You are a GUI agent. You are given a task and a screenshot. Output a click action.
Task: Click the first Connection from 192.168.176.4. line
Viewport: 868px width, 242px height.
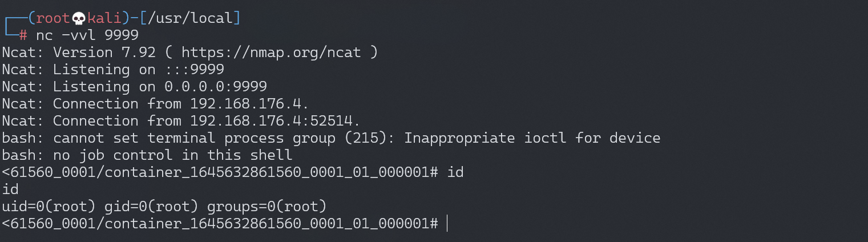point(155,104)
